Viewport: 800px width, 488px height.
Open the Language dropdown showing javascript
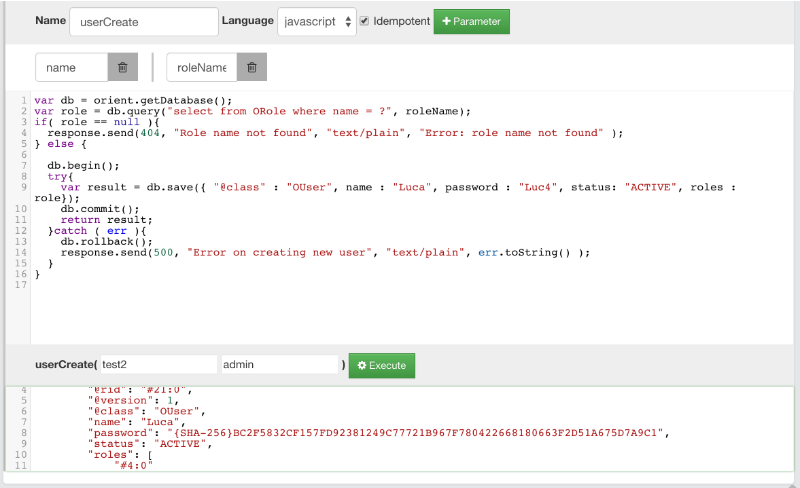click(x=316, y=21)
